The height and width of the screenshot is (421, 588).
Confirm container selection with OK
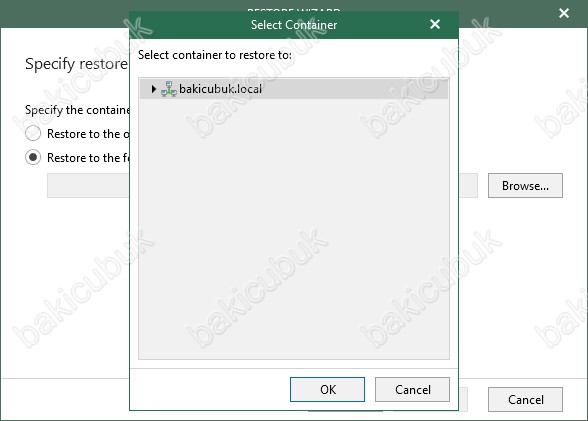327,390
